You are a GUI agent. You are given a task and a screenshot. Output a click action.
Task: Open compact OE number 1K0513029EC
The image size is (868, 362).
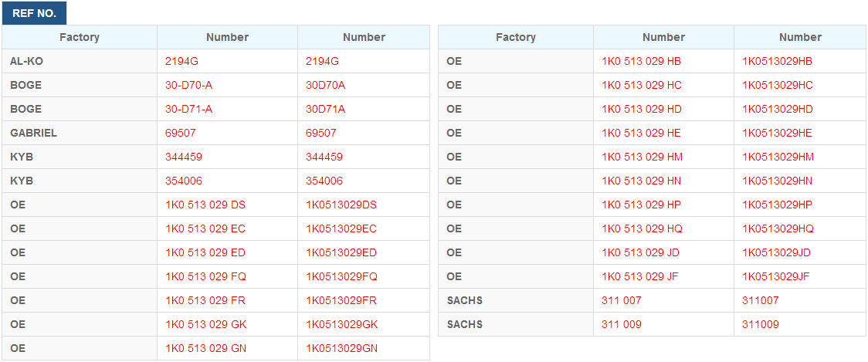click(x=341, y=228)
